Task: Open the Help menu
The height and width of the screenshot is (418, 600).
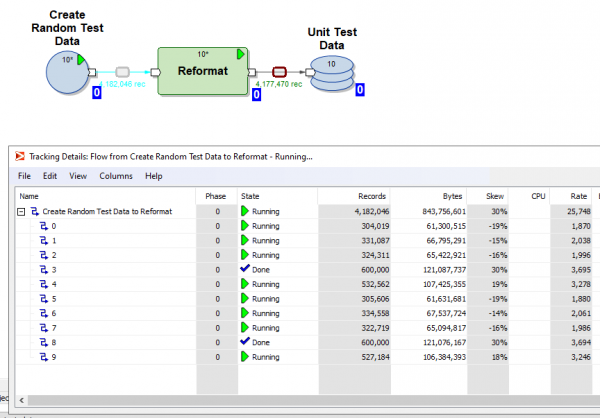Action: pyautogui.click(x=154, y=176)
